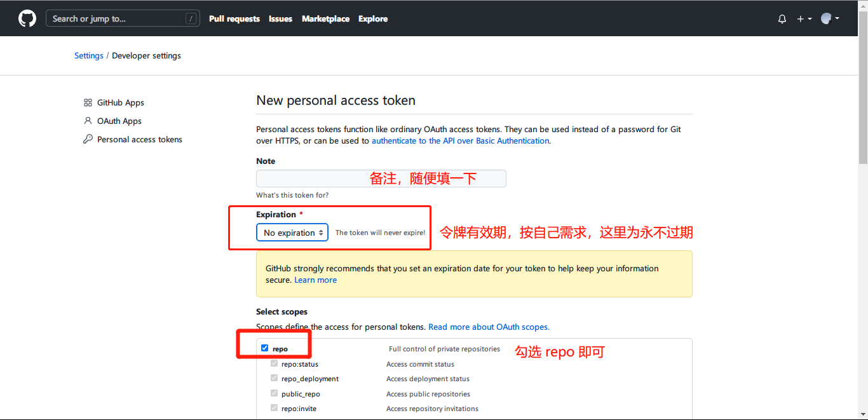Click 'The token will never expire!' text

380,233
